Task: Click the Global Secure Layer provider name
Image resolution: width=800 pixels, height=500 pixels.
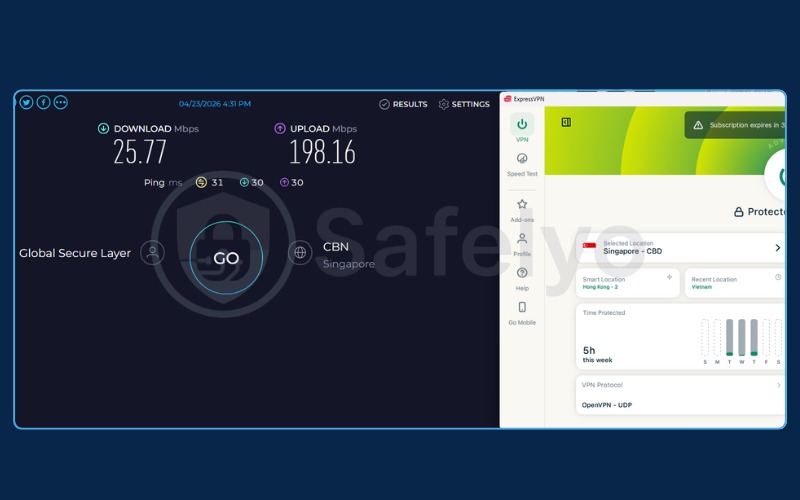Action: pos(75,253)
